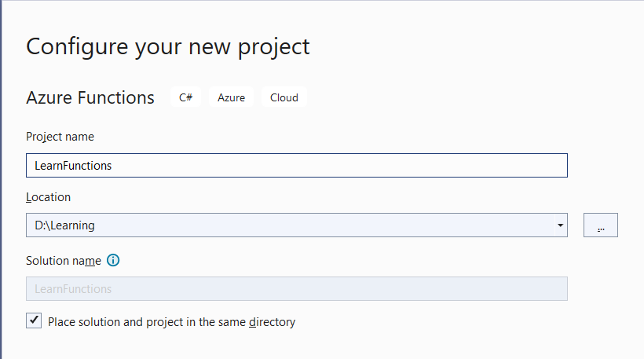This screenshot has width=644, height=359.
Task: Click the ellipsis browse location button
Action: point(601,225)
